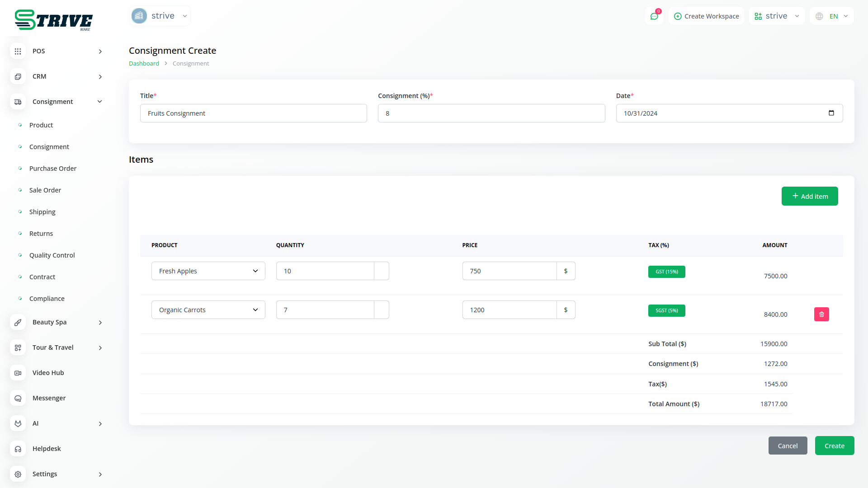Image resolution: width=868 pixels, height=488 pixels.
Task: Click the Title input field
Action: click(x=253, y=113)
